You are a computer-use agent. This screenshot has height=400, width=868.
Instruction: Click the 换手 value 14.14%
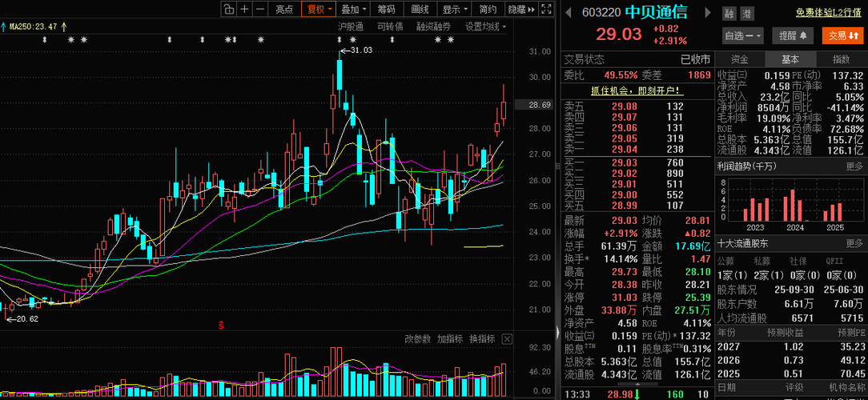pyautogui.click(x=619, y=258)
